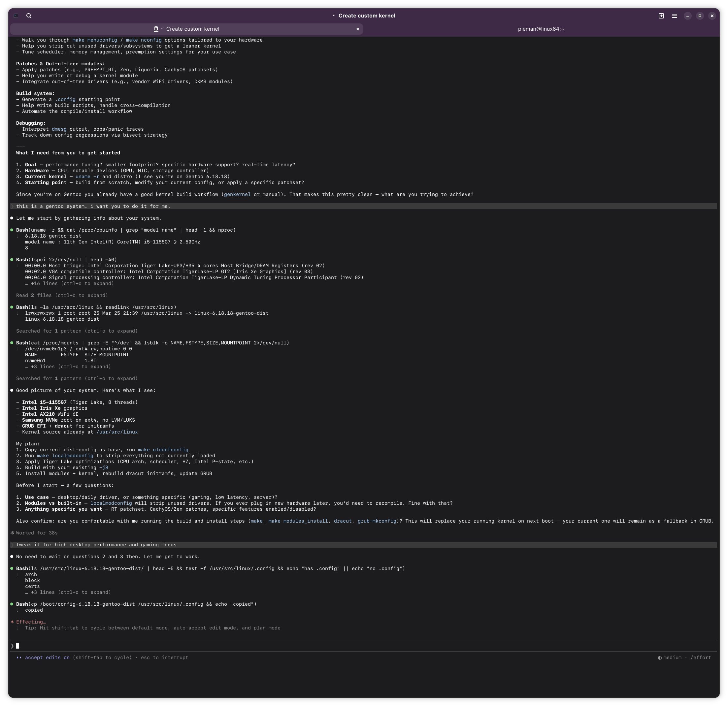Minimize the terminal window

(x=687, y=16)
